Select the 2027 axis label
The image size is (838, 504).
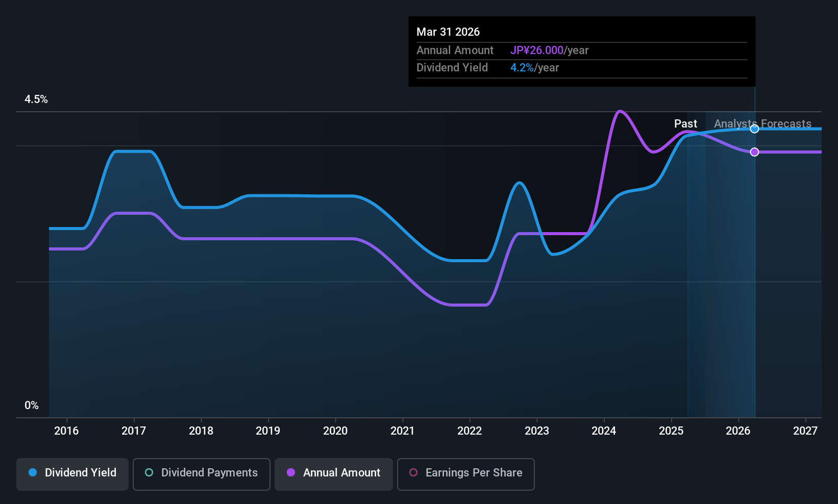[805, 431]
